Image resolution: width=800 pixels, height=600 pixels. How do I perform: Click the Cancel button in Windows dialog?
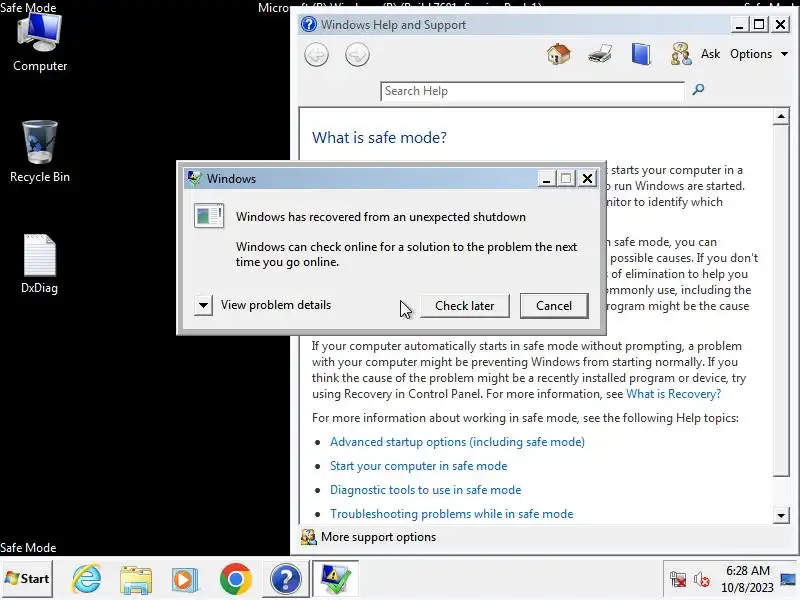tap(554, 306)
